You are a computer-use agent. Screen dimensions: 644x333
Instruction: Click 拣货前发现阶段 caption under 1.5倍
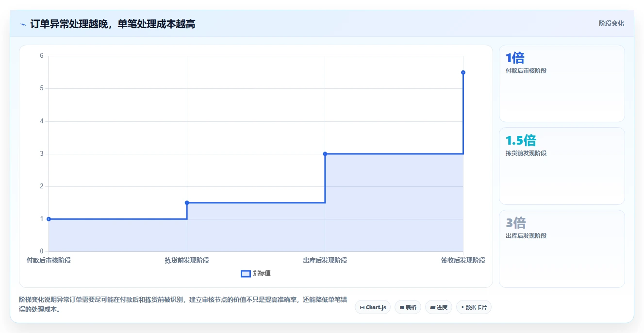(x=526, y=153)
